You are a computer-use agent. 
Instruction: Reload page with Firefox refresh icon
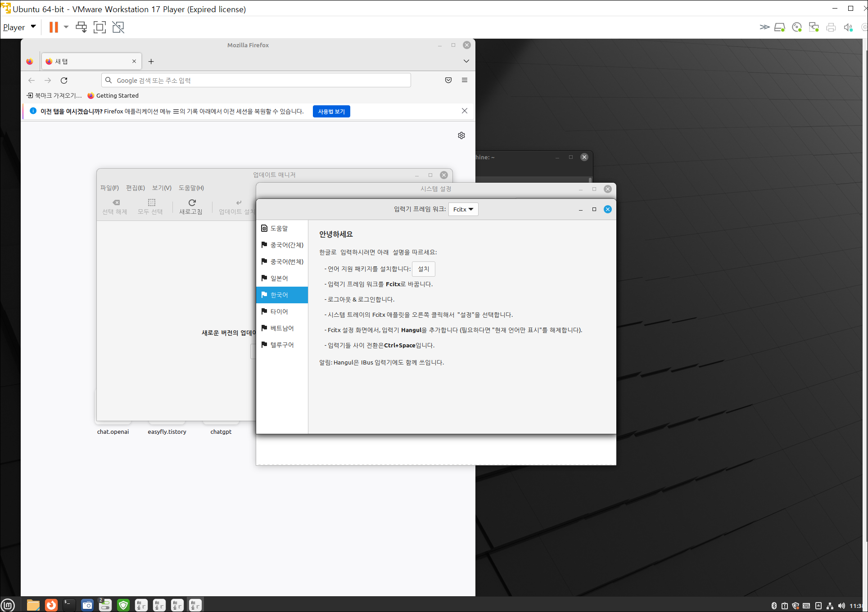click(x=64, y=81)
